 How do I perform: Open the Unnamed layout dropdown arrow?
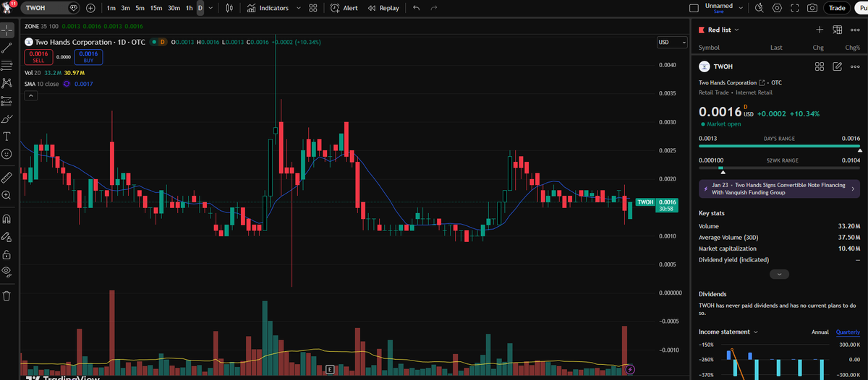[741, 8]
